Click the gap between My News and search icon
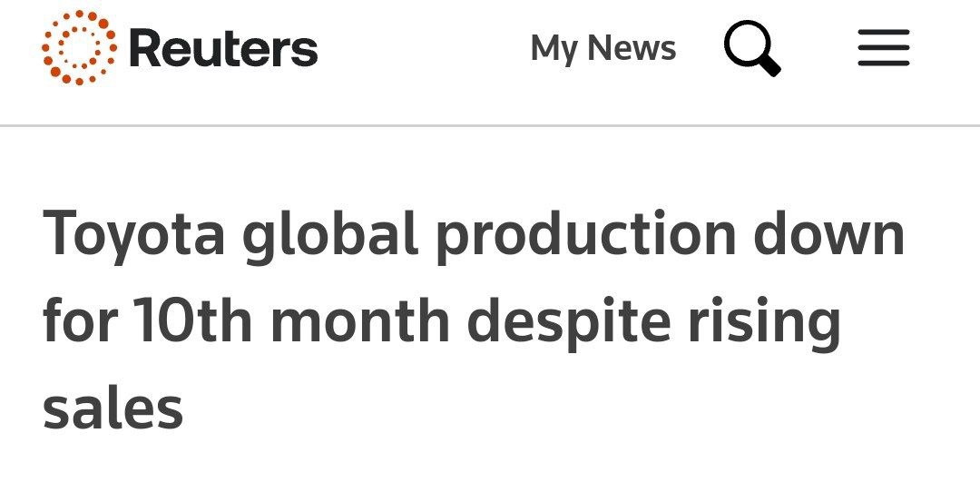This screenshot has width=980, height=502. point(700,48)
